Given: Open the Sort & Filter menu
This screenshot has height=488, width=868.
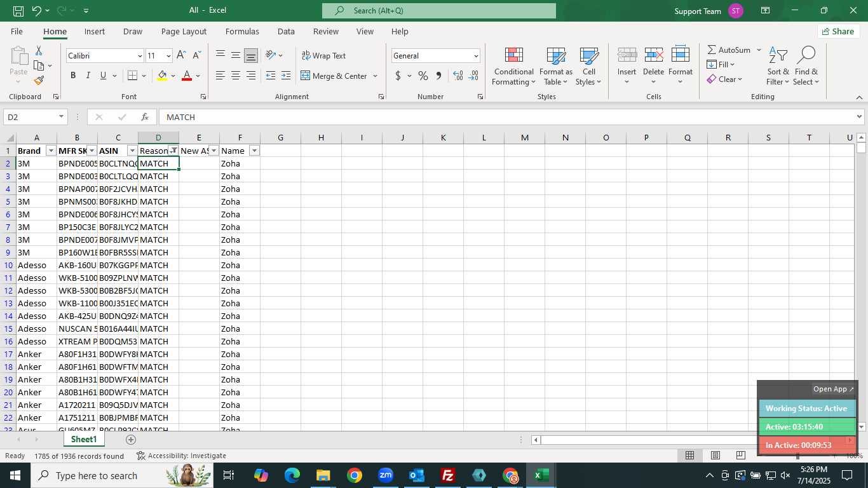Looking at the screenshot, I should [x=778, y=66].
